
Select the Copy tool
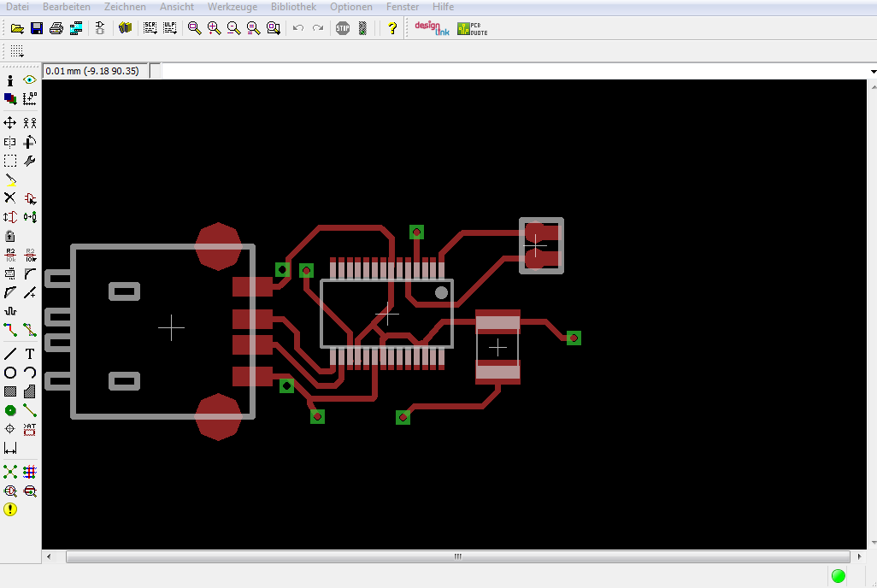click(30, 122)
